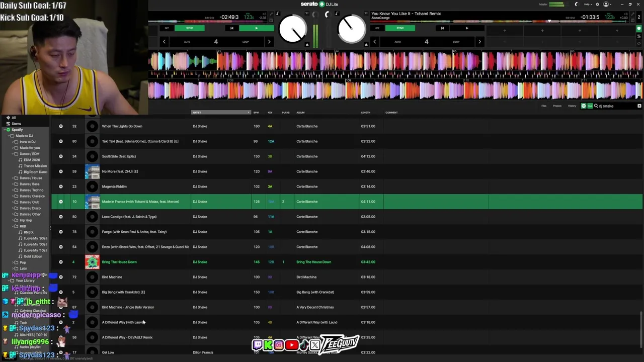This screenshot has height=362, width=644.
Task: Eject track from left deck
Action: coord(307,45)
